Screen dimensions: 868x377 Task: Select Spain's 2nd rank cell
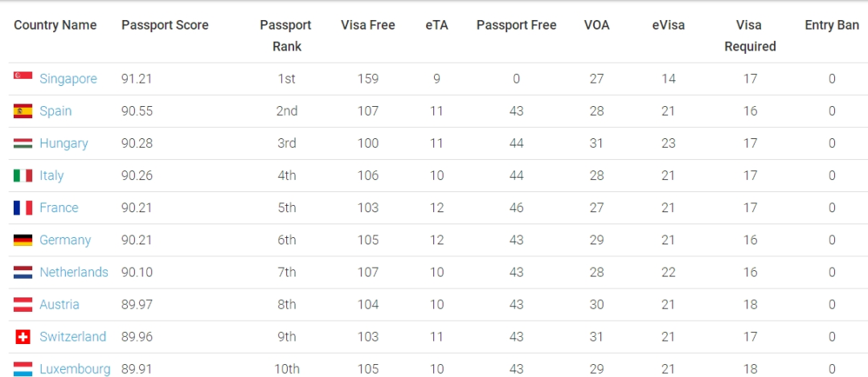tap(286, 111)
